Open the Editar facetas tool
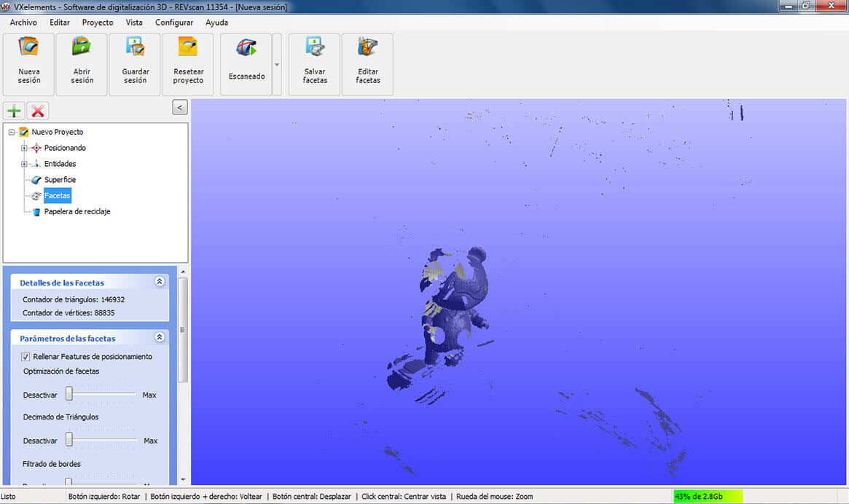The image size is (849, 504). coord(367,64)
